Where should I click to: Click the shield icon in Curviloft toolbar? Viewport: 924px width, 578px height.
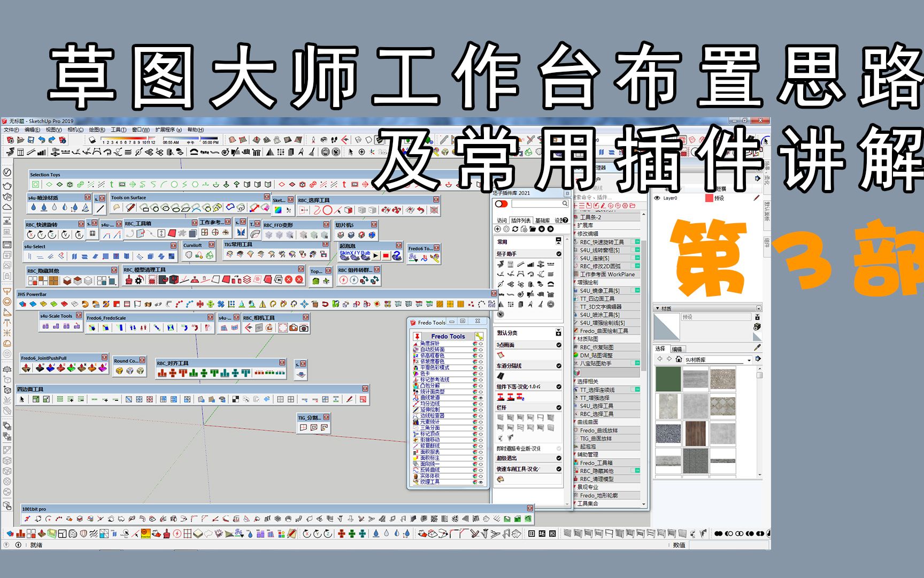point(188,256)
